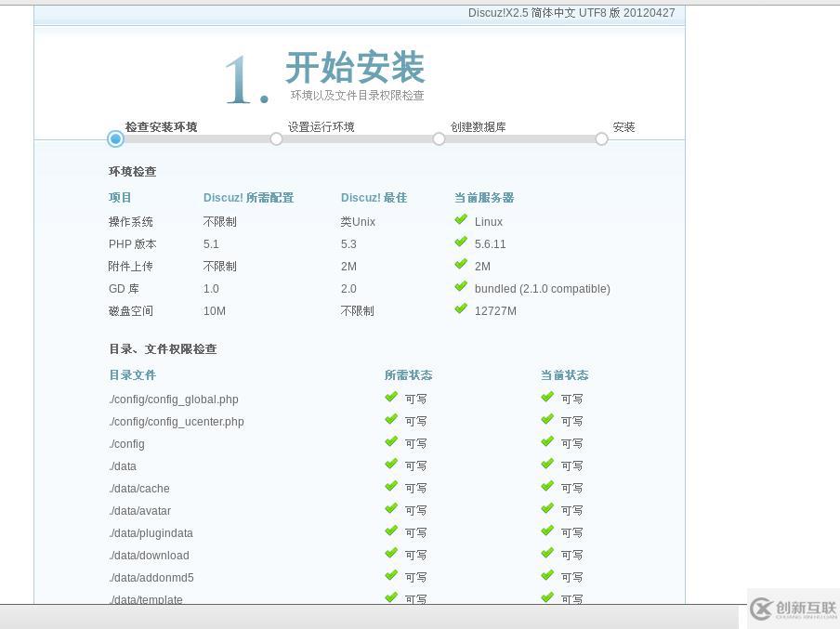Image resolution: width=840 pixels, height=629 pixels.
Task: Click 所需状态 checkmark for ./config/config_ucenter.php
Action: (391, 420)
